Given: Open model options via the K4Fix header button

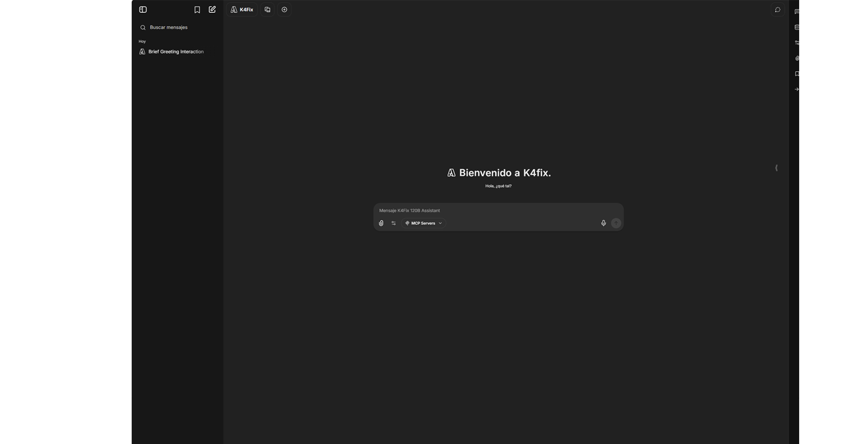Looking at the screenshot, I should click(x=242, y=9).
